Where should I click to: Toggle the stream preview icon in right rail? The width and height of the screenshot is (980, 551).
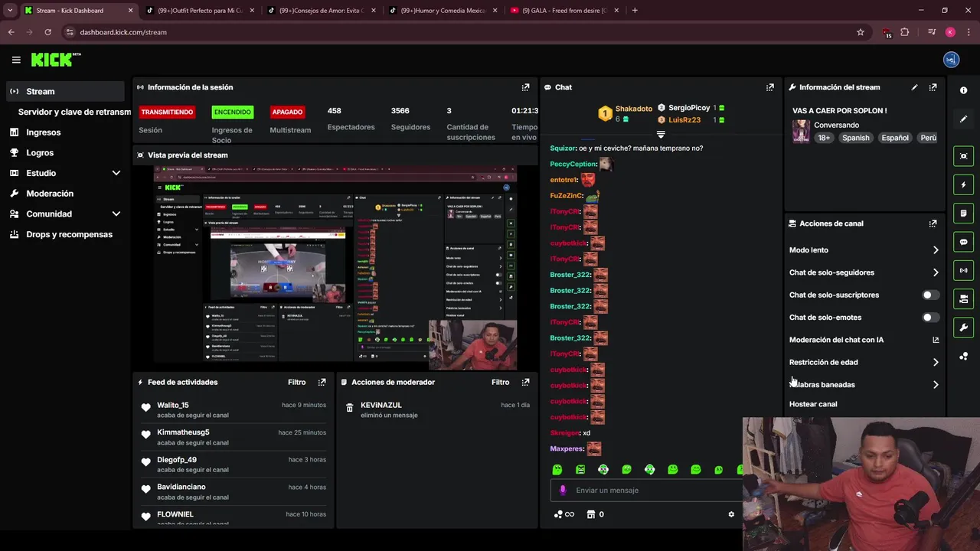click(963, 156)
